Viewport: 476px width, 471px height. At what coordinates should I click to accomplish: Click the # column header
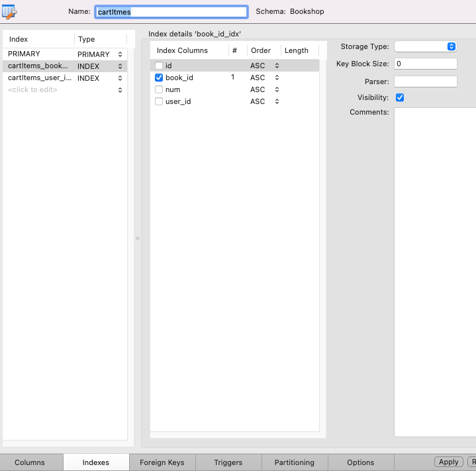point(238,50)
